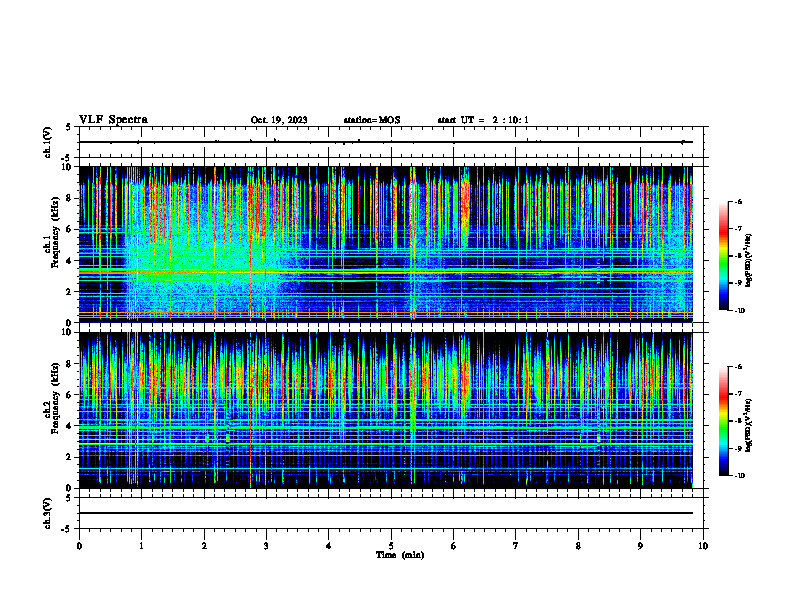
Task: Click the "station=MOS" label
Action: [372, 120]
